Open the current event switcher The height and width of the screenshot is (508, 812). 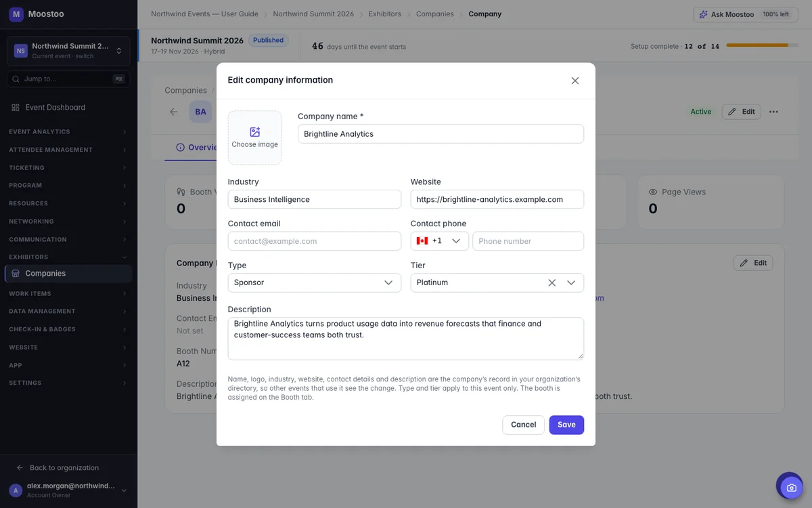[x=68, y=51]
